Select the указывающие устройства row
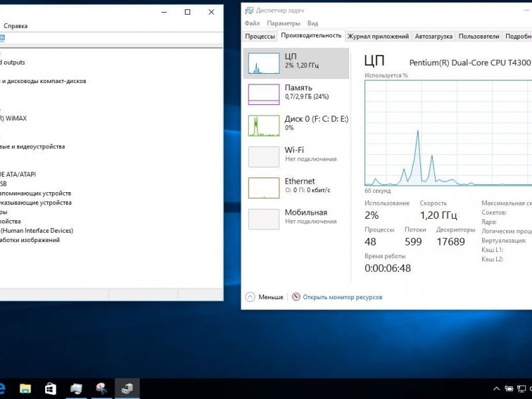 (36, 203)
